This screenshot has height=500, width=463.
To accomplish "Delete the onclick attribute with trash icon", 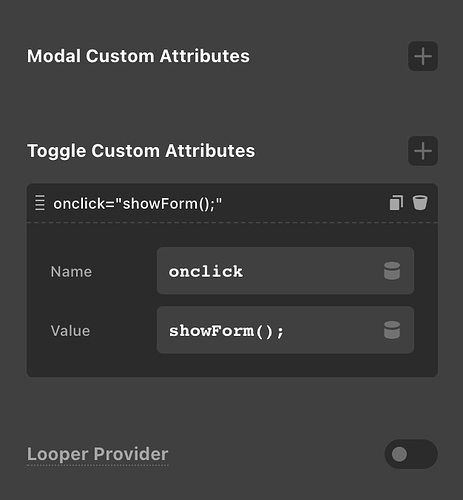I will click(x=420, y=203).
